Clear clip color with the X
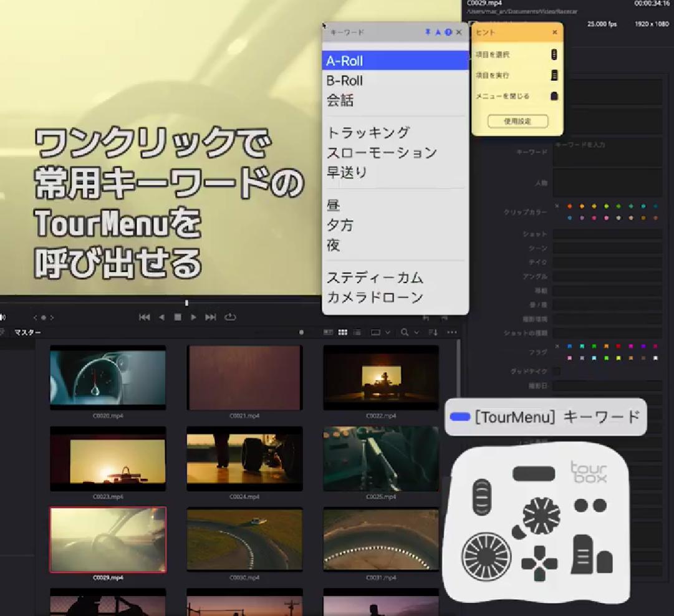This screenshot has height=616, width=674. click(x=557, y=206)
